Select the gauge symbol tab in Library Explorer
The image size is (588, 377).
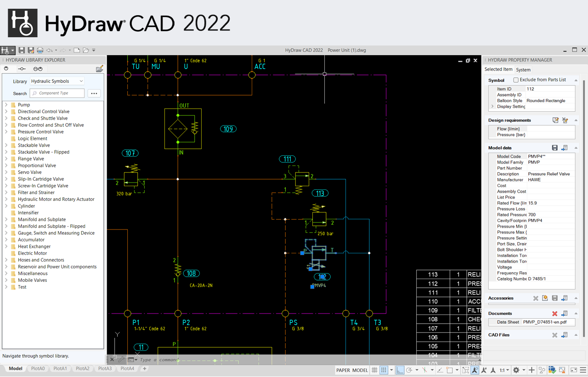(x=6, y=69)
